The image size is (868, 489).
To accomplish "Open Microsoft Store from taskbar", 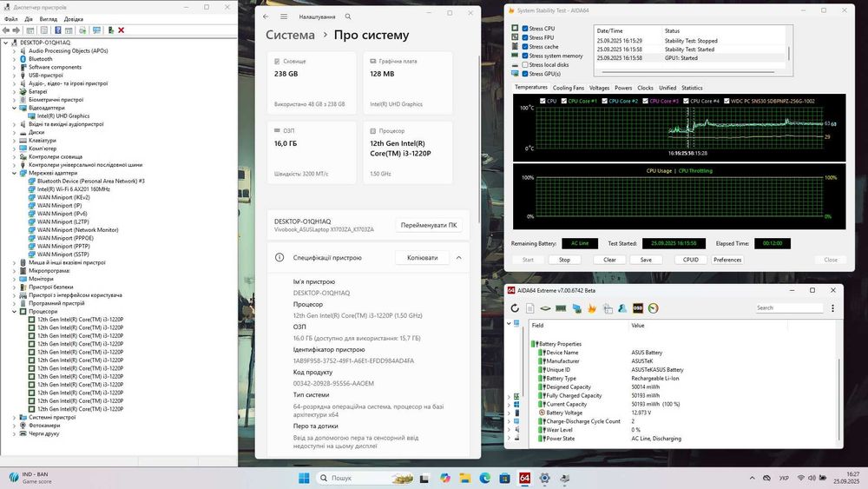I will tap(505, 478).
